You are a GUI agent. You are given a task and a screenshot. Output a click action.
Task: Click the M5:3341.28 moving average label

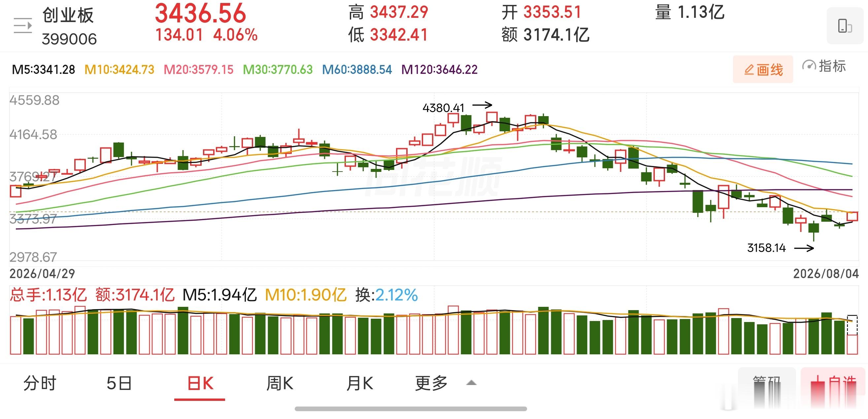pyautogui.click(x=44, y=70)
